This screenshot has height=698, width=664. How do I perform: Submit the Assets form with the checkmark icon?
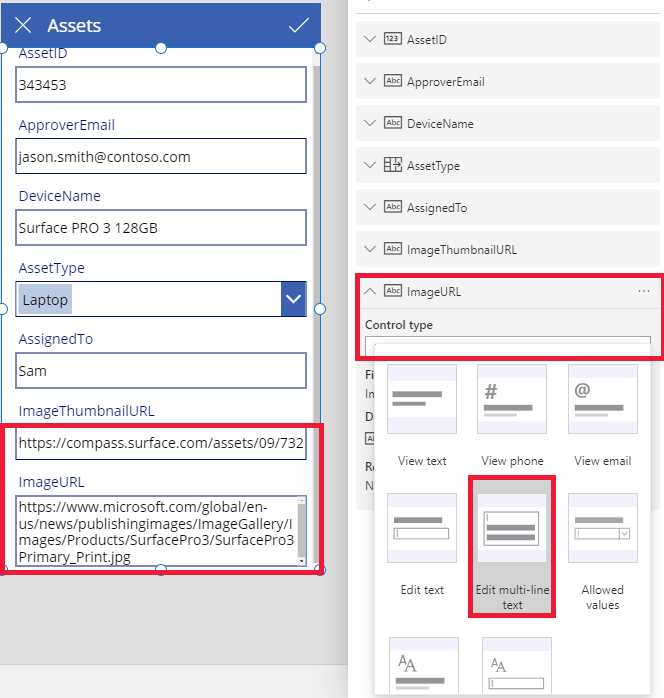(x=299, y=25)
